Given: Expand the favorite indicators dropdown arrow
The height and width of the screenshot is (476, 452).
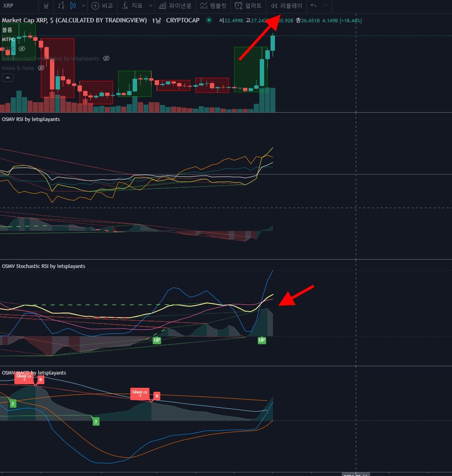Looking at the screenshot, I should click(x=150, y=6).
